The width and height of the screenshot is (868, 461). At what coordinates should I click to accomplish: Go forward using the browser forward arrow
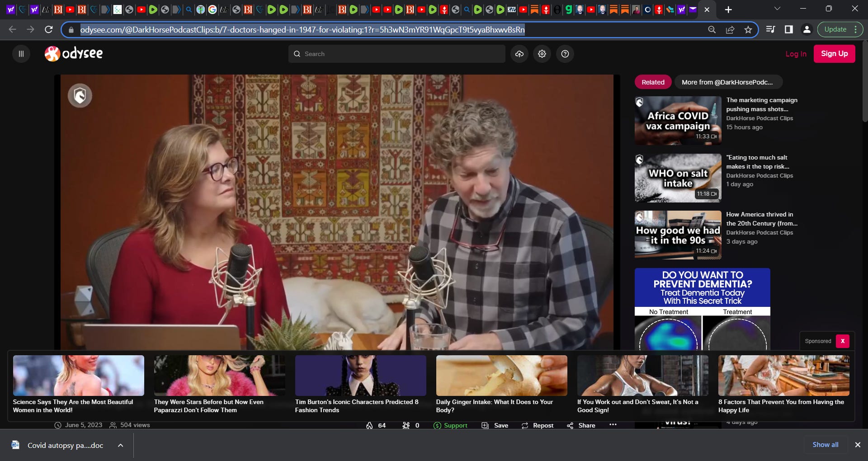click(30, 29)
